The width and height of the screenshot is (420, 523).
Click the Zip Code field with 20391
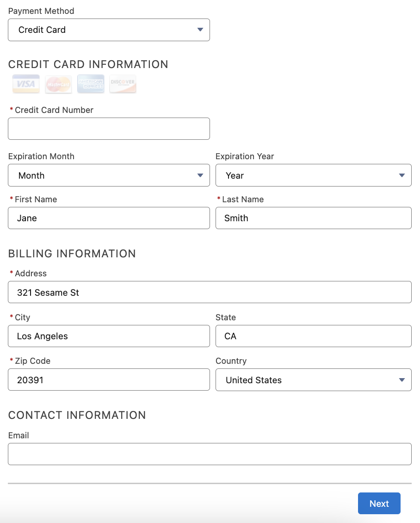coord(109,380)
